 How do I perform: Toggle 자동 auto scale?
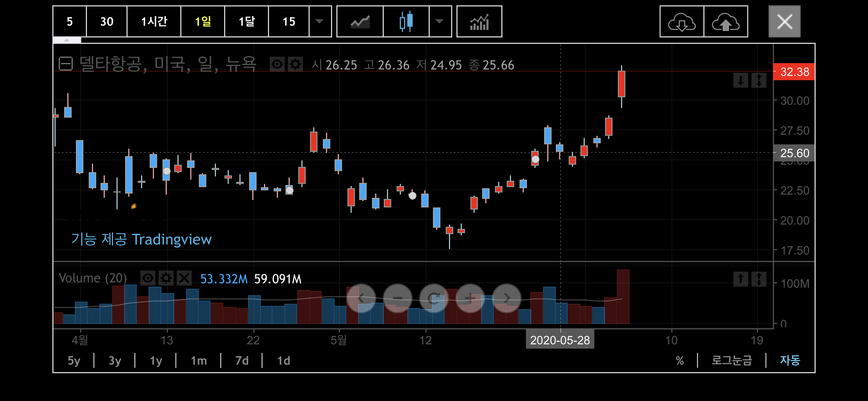click(790, 360)
